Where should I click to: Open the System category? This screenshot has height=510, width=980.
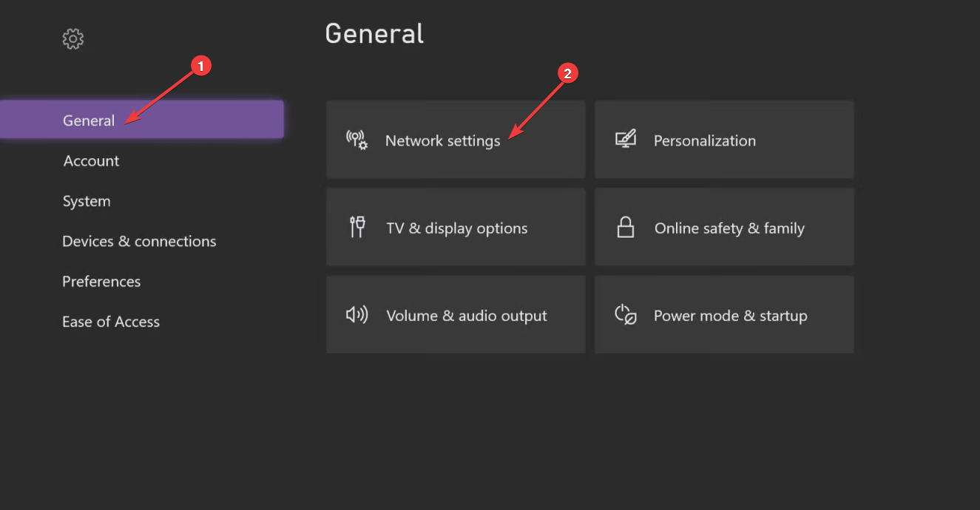coord(87,201)
